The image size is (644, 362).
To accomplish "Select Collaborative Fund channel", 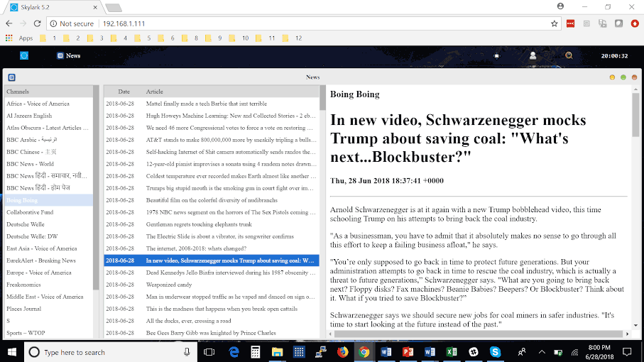I will (48, 212).
